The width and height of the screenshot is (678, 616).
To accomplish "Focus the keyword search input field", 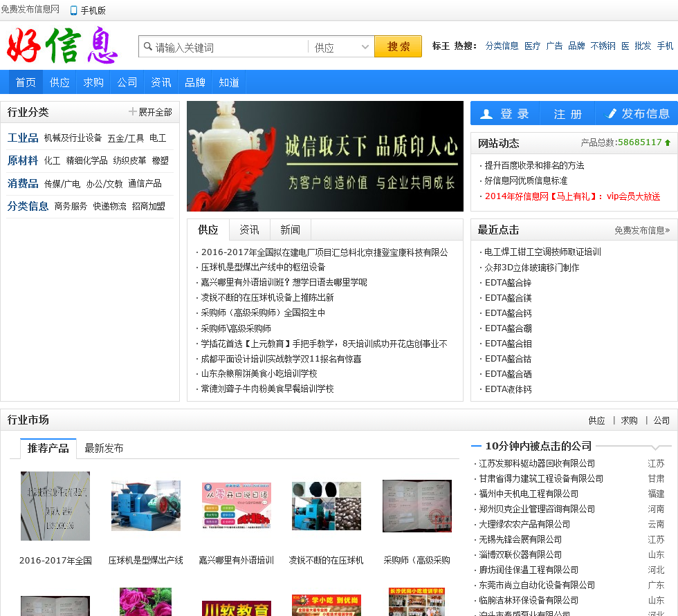I will pyautogui.click(x=223, y=46).
